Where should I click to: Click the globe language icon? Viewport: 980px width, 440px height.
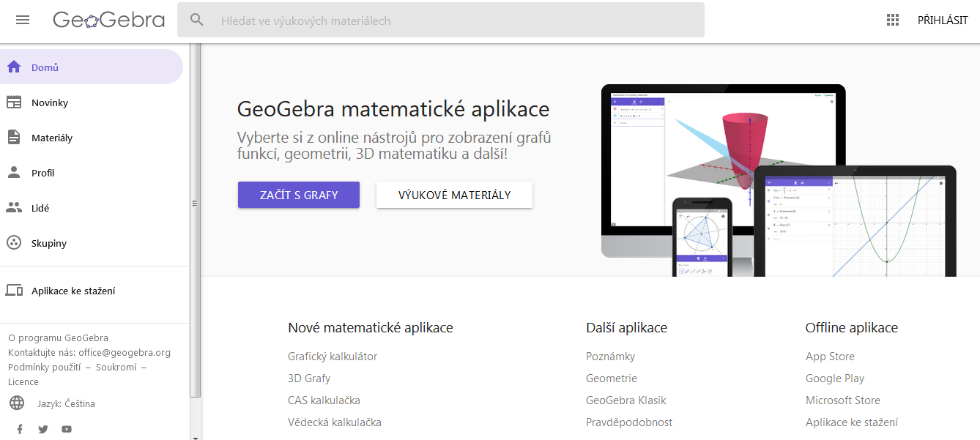17,403
